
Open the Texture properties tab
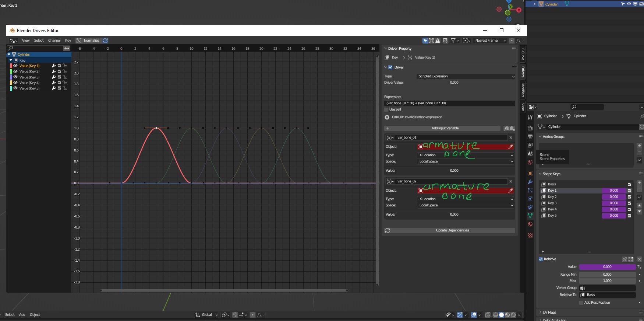530,235
